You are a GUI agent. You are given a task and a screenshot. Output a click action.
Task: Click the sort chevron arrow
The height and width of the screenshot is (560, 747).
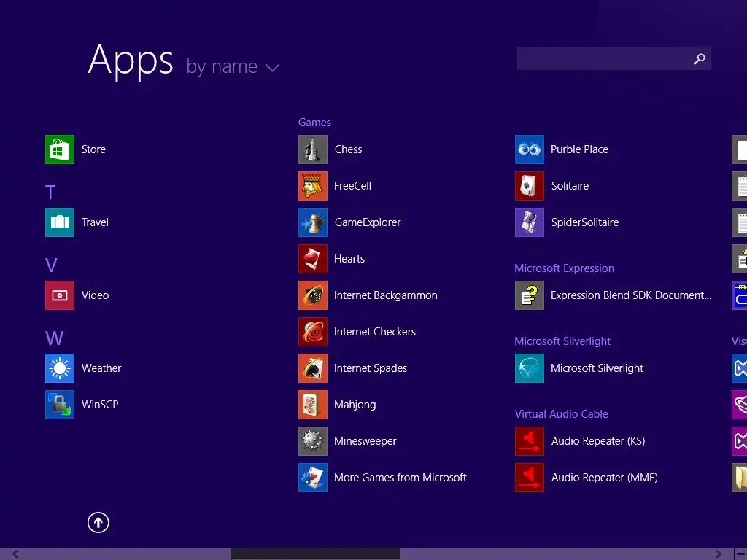pos(273,68)
